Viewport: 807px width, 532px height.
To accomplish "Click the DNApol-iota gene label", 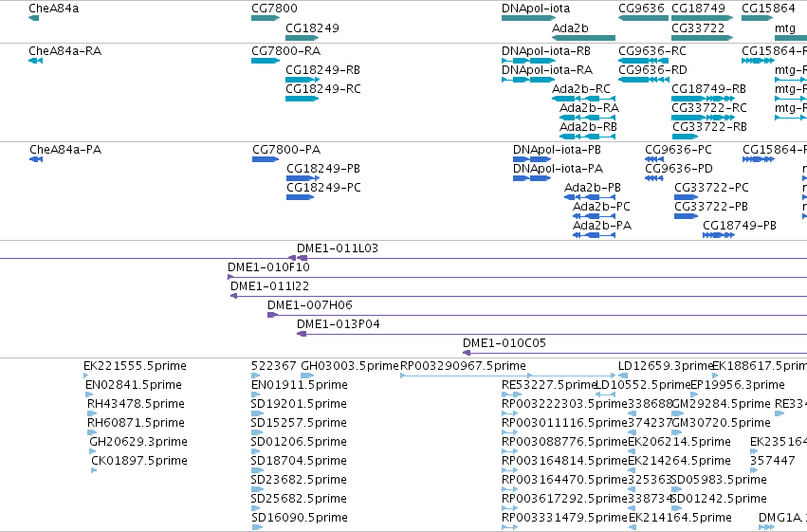I will [x=536, y=9].
